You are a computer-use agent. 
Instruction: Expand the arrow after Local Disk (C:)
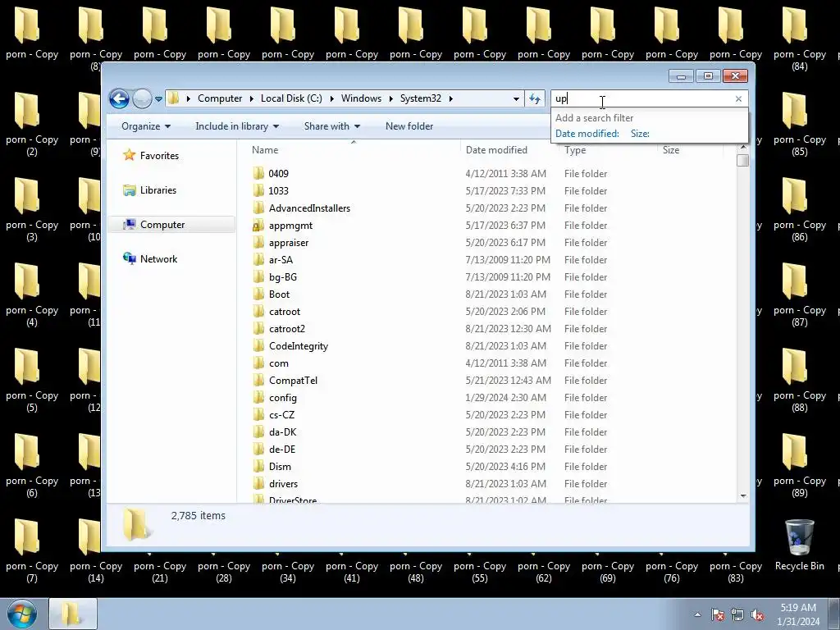coord(331,98)
